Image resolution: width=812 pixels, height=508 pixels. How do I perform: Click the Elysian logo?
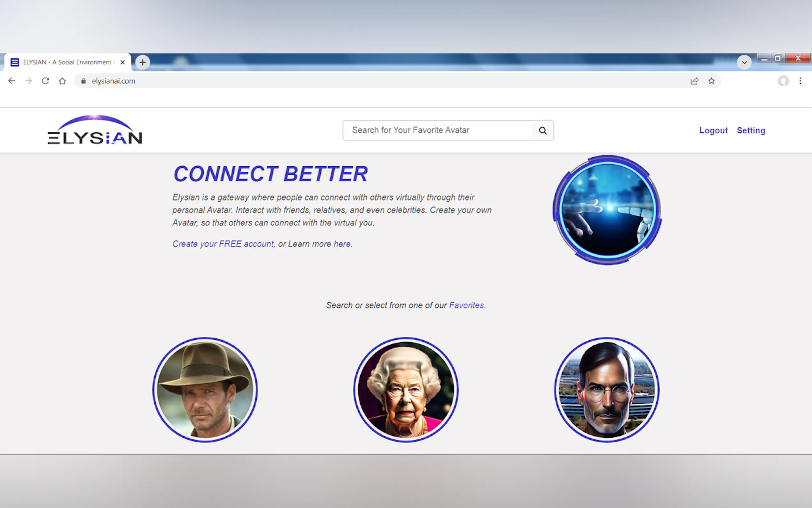pos(95,131)
